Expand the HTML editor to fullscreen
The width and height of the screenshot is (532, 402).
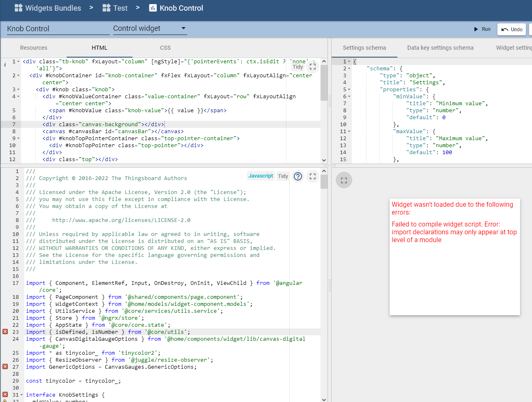[312, 66]
